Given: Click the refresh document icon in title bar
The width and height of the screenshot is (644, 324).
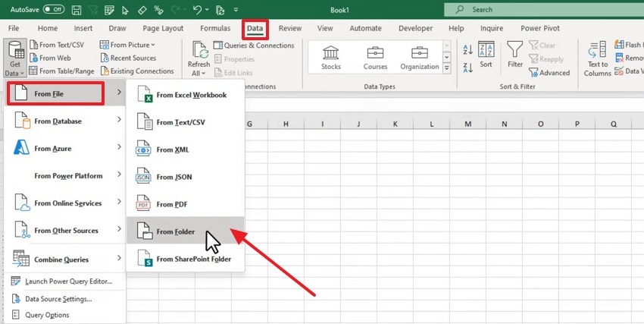Looking at the screenshot, I should [x=220, y=10].
